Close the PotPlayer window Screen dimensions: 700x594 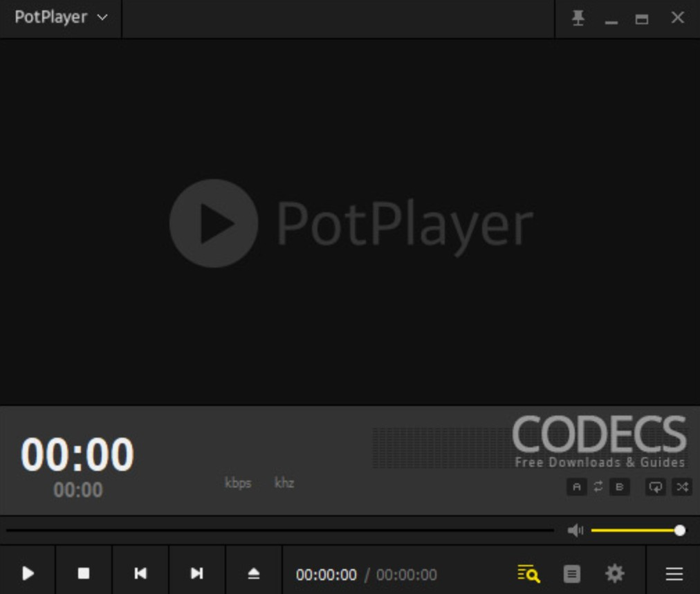(678, 17)
